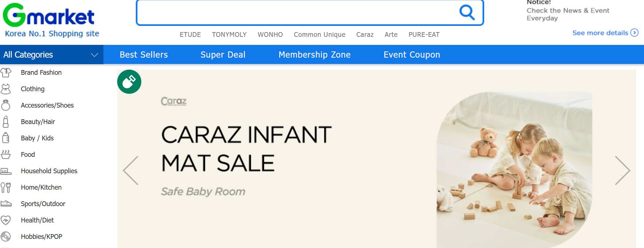Click the See more details link
644x248 pixels.
[605, 33]
